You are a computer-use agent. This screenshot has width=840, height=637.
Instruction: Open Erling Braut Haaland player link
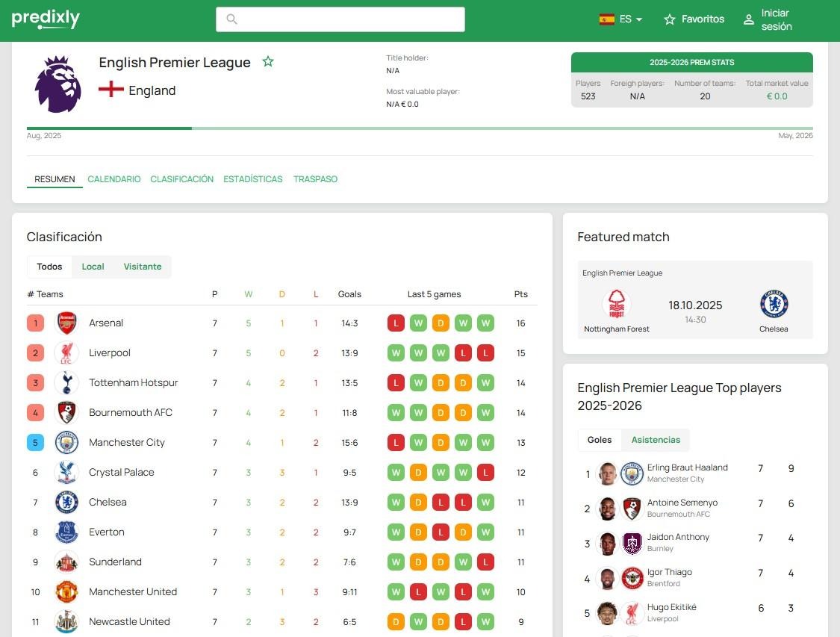click(x=687, y=467)
